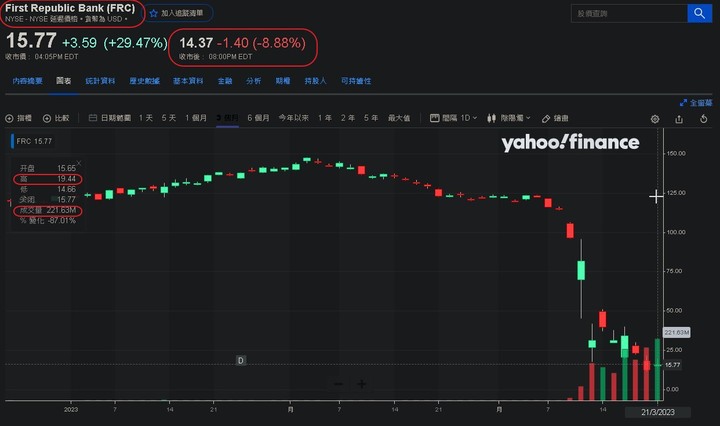The height and width of the screenshot is (426, 720).
Task: Close the OHLC data tooltip panel
Action: pyautogui.click(x=79, y=163)
